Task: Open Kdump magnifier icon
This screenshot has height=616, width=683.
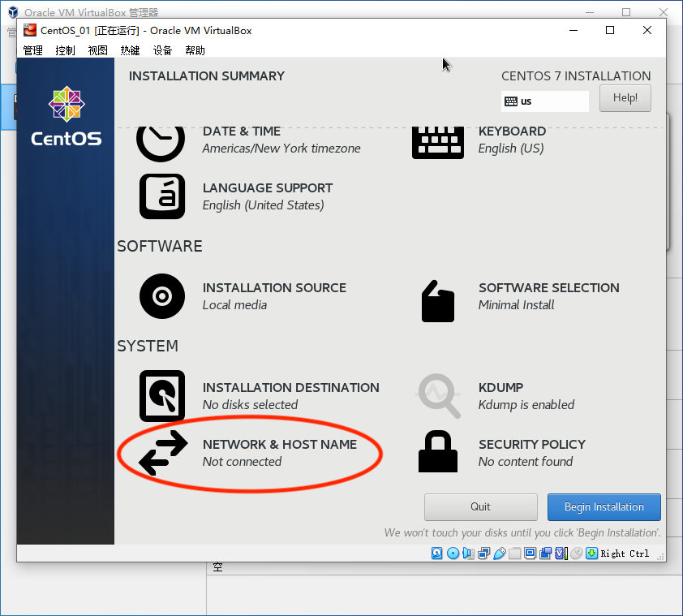Action: (x=439, y=396)
